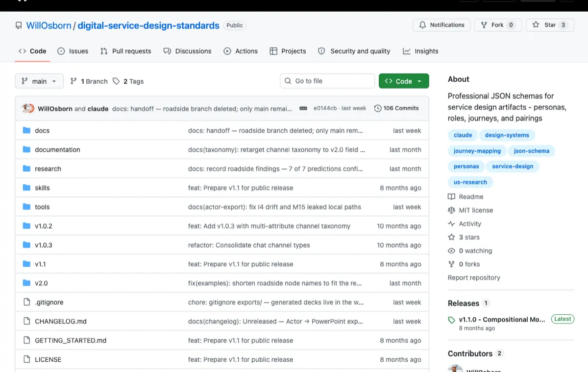Star this repository

(550, 25)
